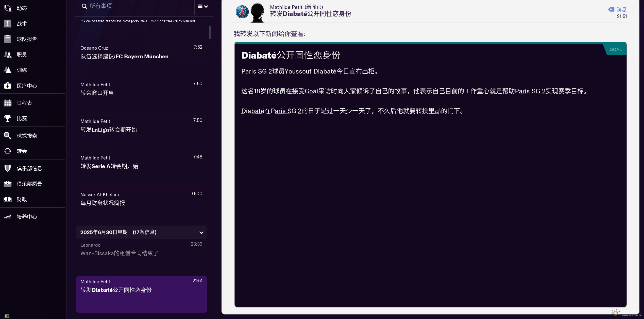
Task: Open the 财政 finance money icon
Action: (x=8, y=199)
